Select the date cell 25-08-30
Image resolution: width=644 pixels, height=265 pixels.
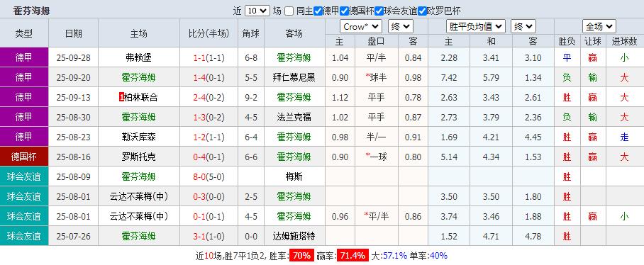tap(73, 118)
